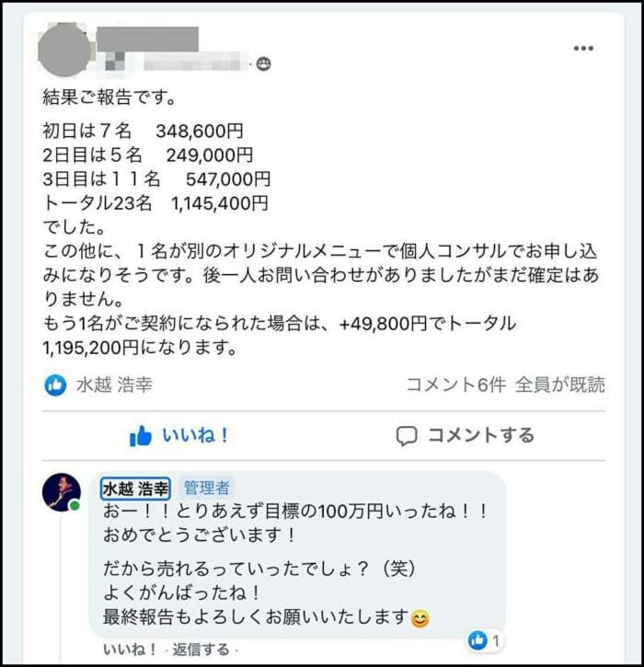This screenshot has width=644, height=667.
Task: Reply to comment with 返信する
Action: click(x=201, y=650)
